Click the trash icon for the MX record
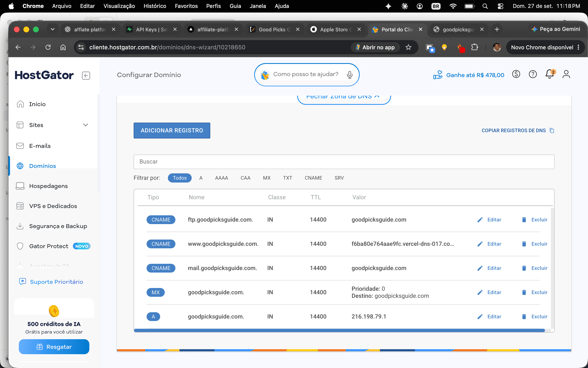 (x=524, y=292)
